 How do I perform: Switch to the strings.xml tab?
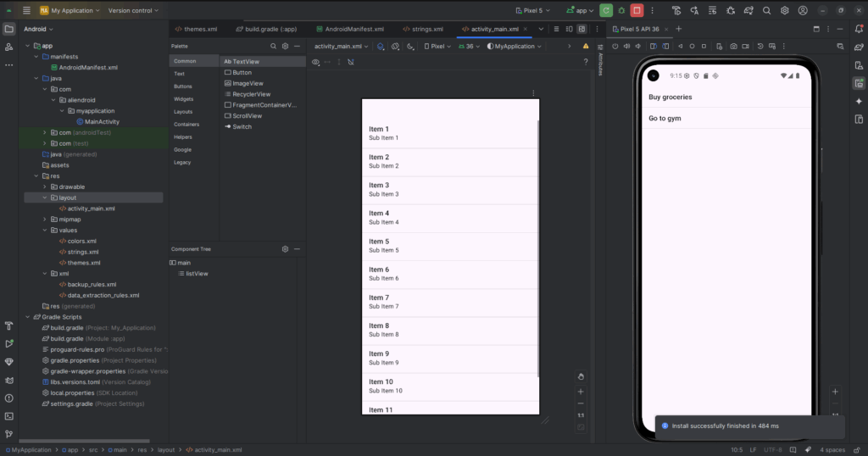tap(423, 29)
